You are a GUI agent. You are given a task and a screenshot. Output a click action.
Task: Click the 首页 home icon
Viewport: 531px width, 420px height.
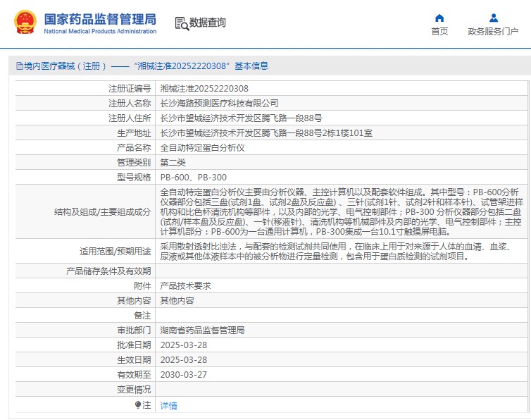439,18
